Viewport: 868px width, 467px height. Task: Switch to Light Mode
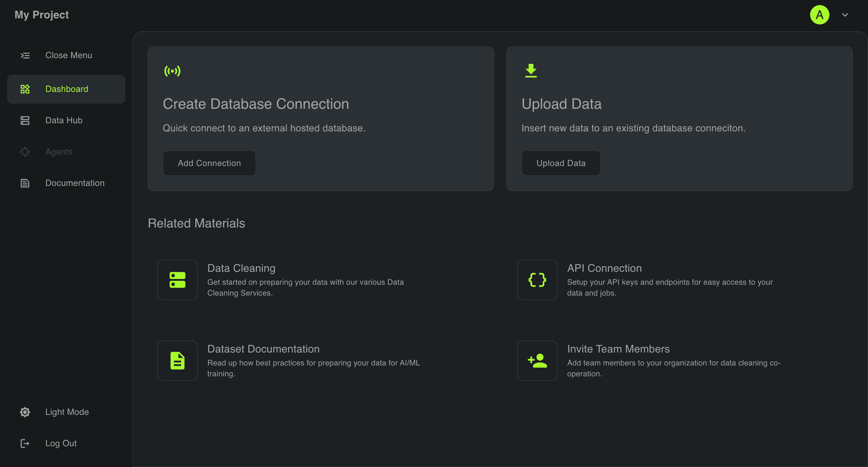pyautogui.click(x=66, y=412)
